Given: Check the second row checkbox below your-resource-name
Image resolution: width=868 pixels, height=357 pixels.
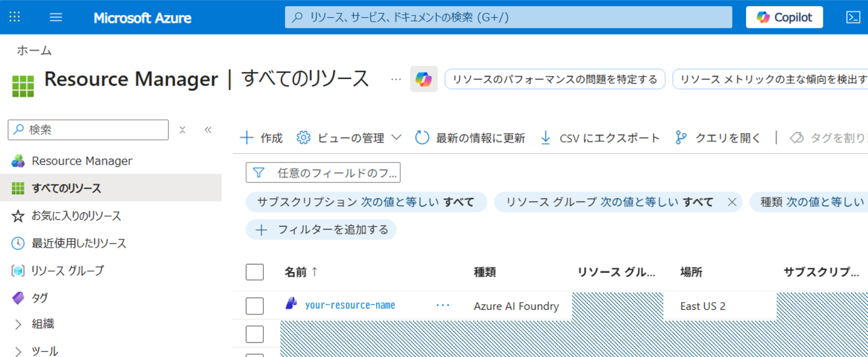Looking at the screenshot, I should (x=255, y=333).
